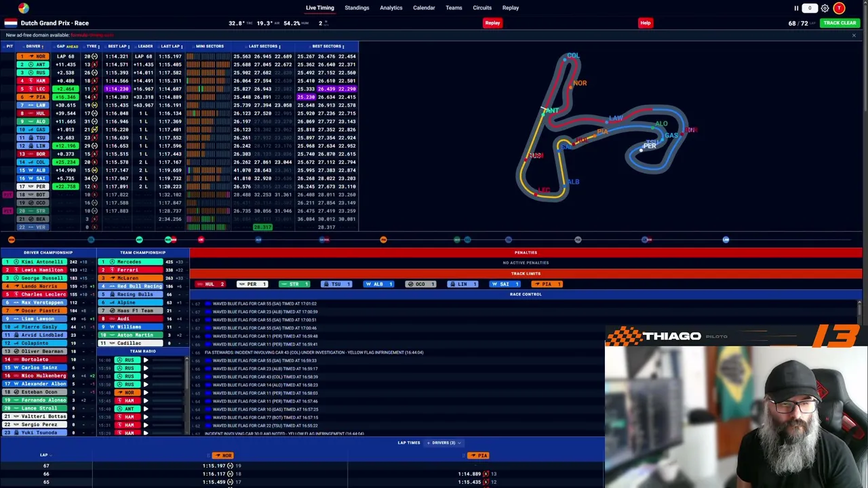This screenshot has height=488, width=868.
Task: Click the PER track limits badge
Action: (x=252, y=284)
